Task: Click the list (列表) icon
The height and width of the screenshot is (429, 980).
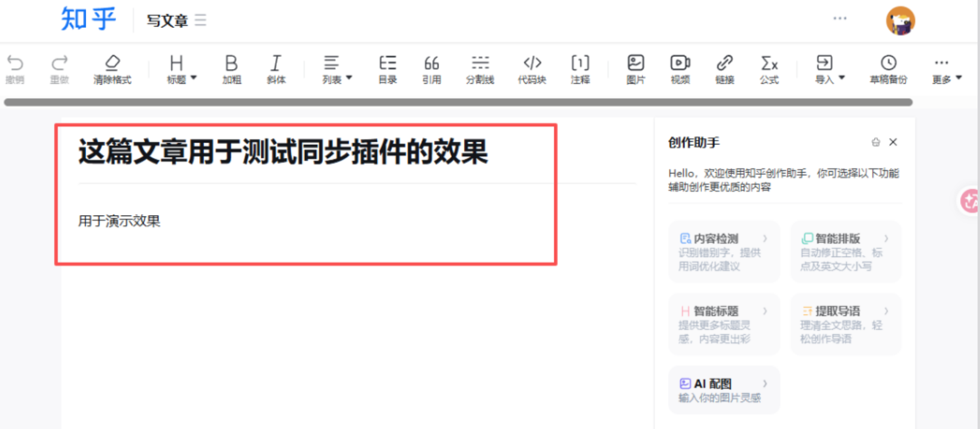Action: 331,63
